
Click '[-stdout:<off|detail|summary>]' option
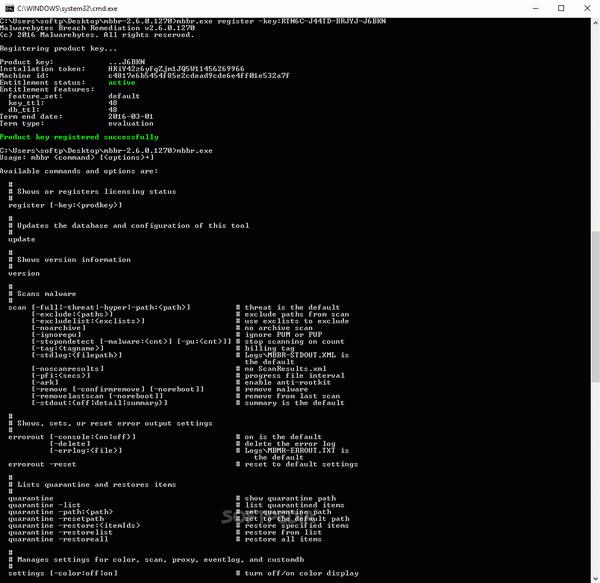pyautogui.click(x=99, y=403)
